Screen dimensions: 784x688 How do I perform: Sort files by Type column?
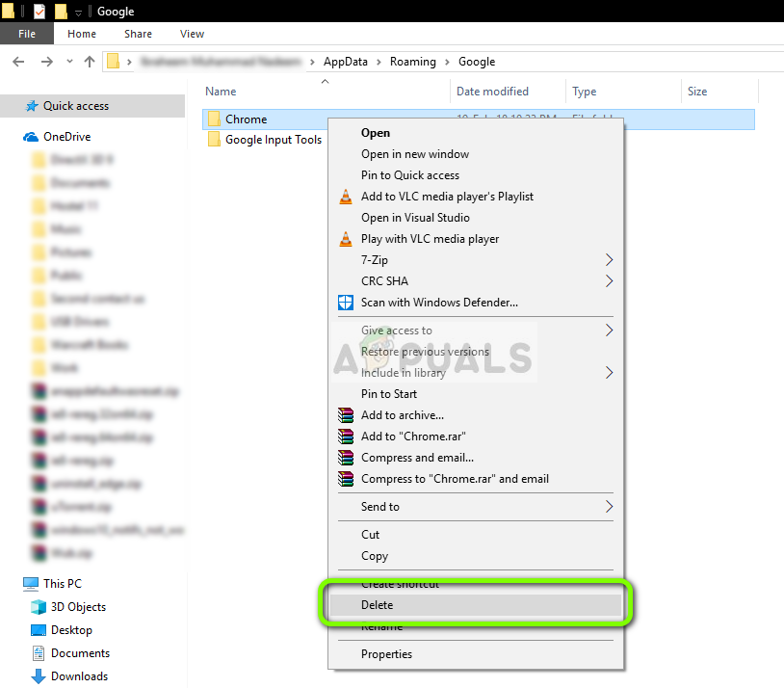pos(584,92)
